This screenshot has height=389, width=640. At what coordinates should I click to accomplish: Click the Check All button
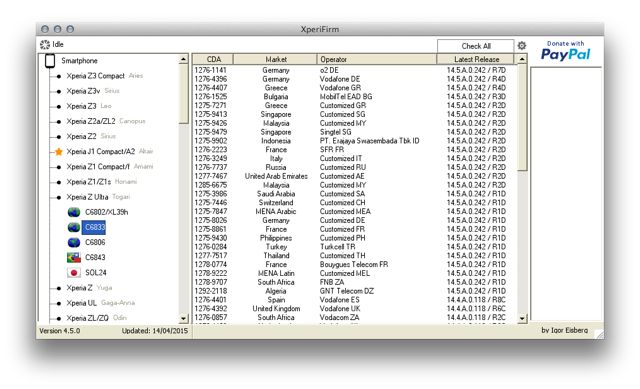click(x=476, y=46)
